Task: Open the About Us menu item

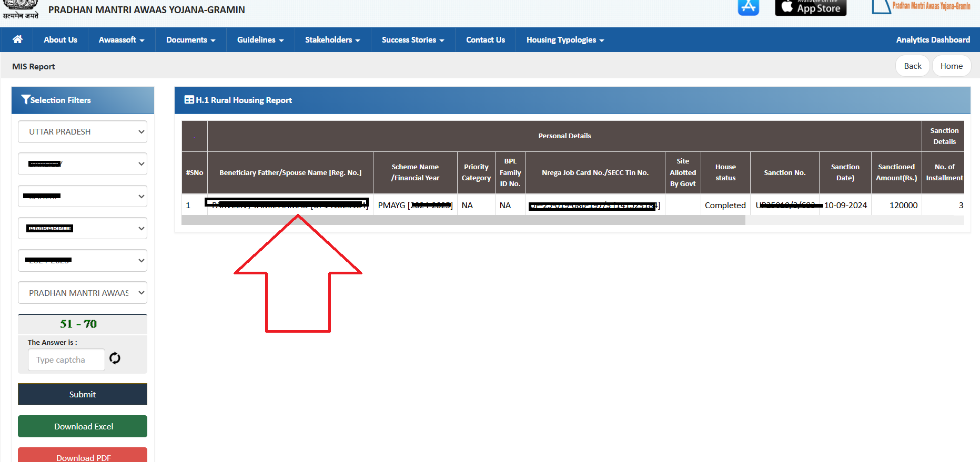Action: (x=60, y=40)
